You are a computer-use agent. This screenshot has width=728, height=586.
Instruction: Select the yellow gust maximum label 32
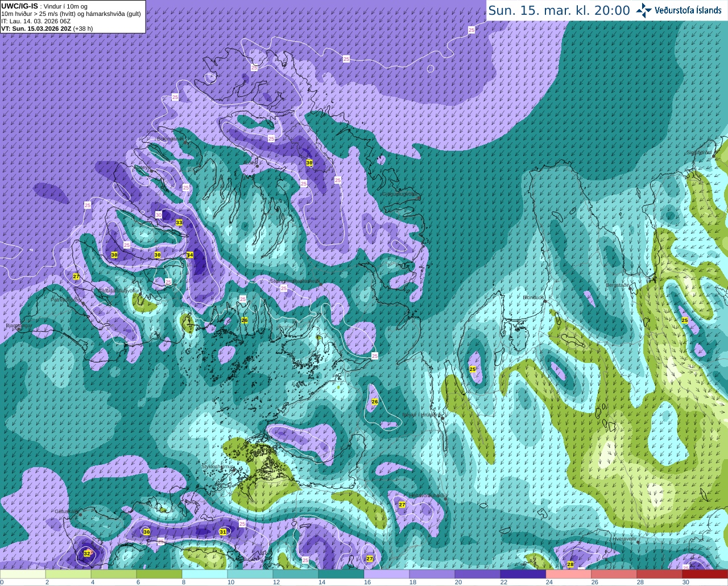tap(87, 553)
